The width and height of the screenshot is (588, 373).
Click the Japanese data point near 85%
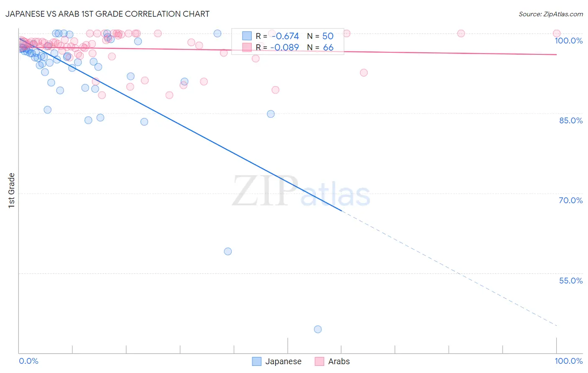pyautogui.click(x=271, y=114)
